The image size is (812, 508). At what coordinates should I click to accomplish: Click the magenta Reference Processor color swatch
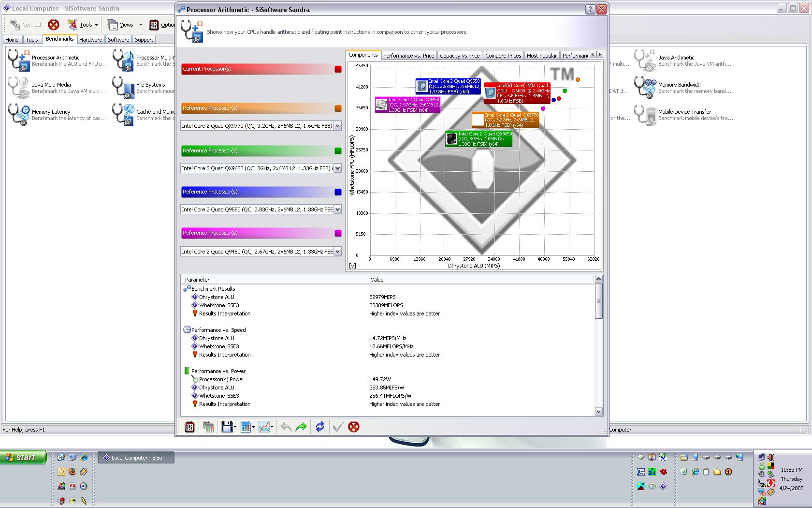pyautogui.click(x=338, y=233)
